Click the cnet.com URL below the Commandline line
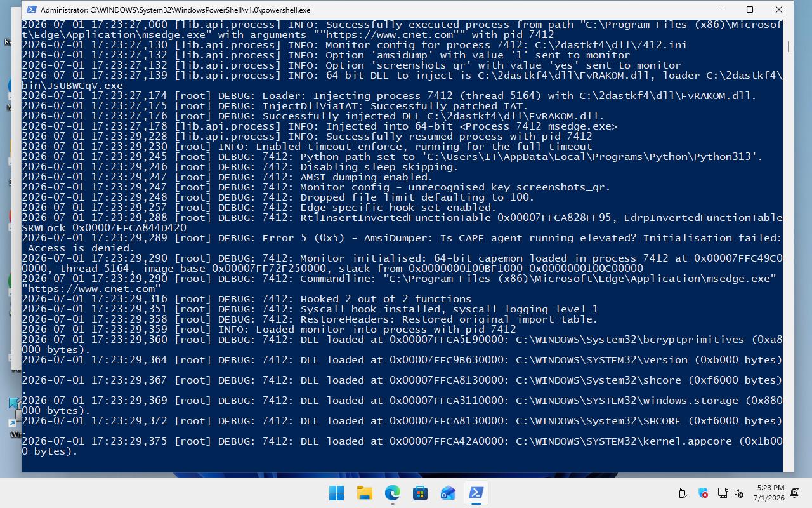Image resolution: width=812 pixels, height=508 pixels. [x=91, y=289]
